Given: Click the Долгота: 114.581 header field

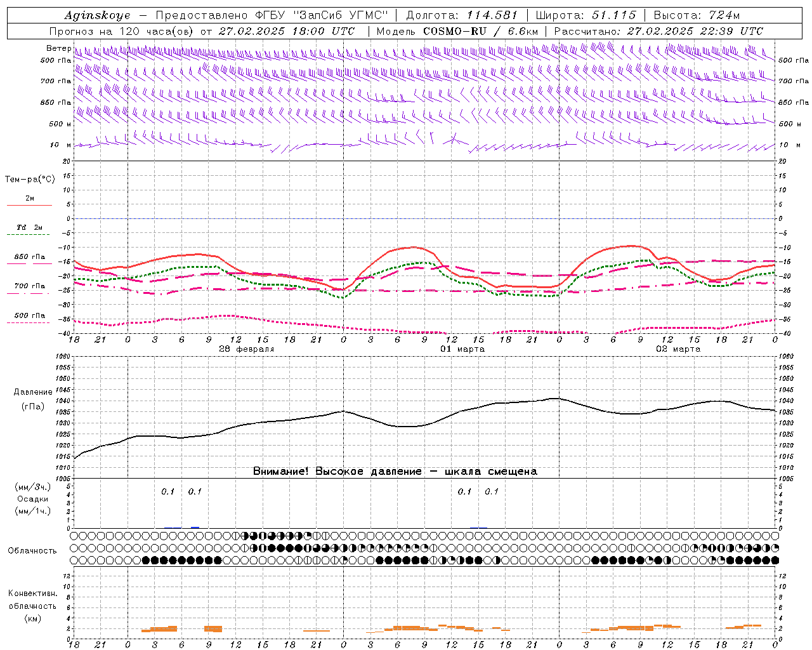Looking at the screenshot, I should (461, 15).
